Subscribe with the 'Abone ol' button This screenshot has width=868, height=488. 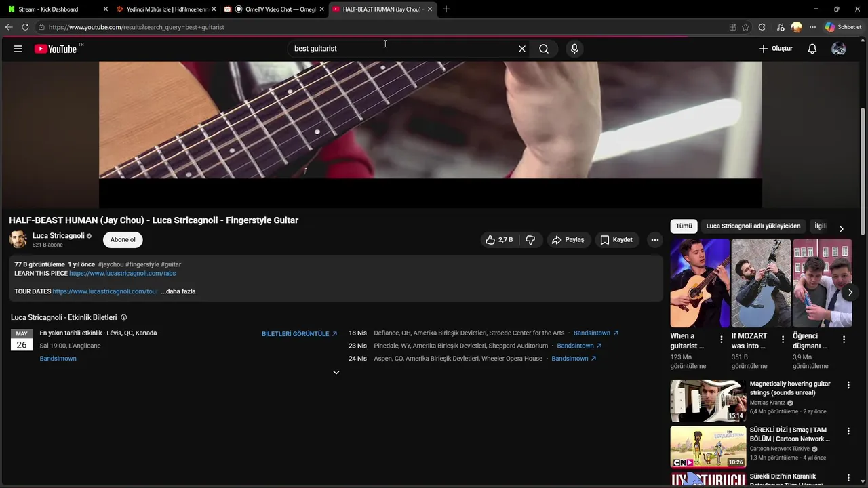point(123,240)
